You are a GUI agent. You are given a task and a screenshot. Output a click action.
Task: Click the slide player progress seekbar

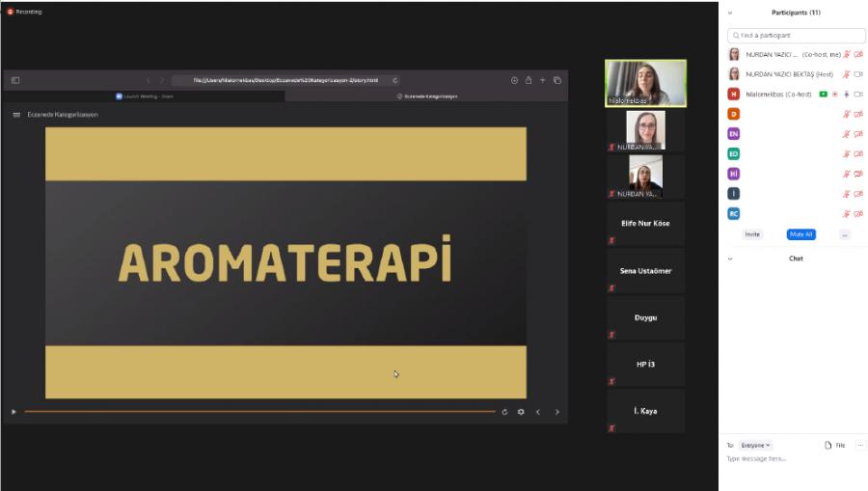tap(258, 412)
